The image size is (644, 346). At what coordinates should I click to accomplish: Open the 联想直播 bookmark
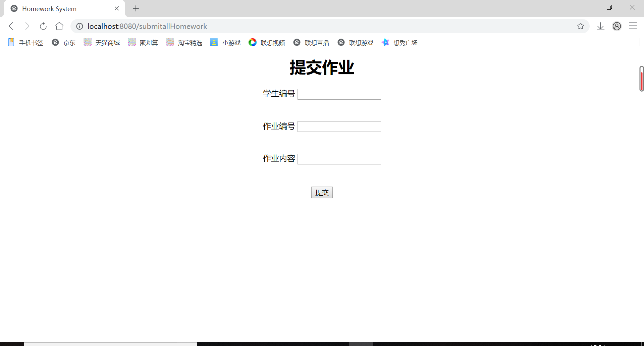(x=317, y=43)
